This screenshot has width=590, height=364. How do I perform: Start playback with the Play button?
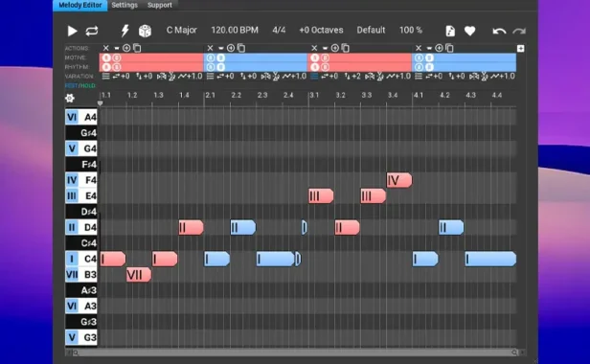72,31
